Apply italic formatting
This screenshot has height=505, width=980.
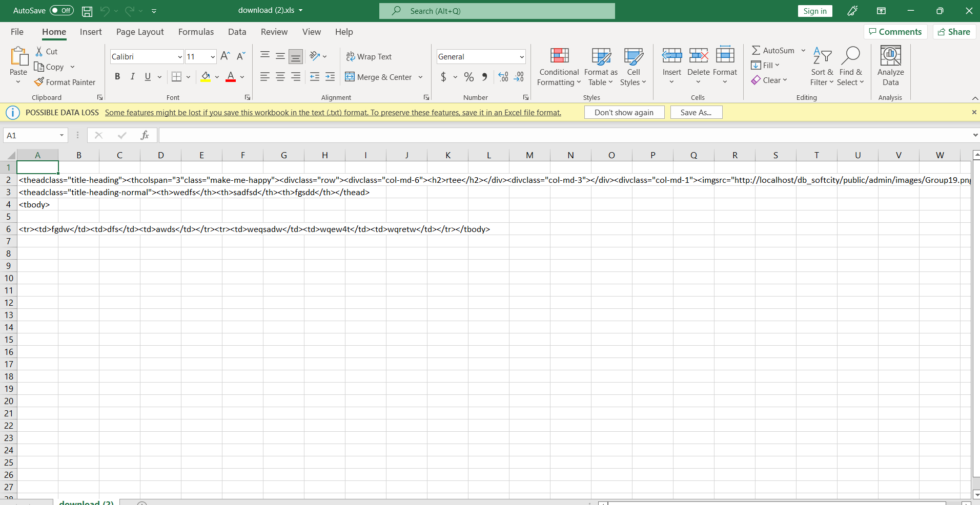pyautogui.click(x=132, y=76)
